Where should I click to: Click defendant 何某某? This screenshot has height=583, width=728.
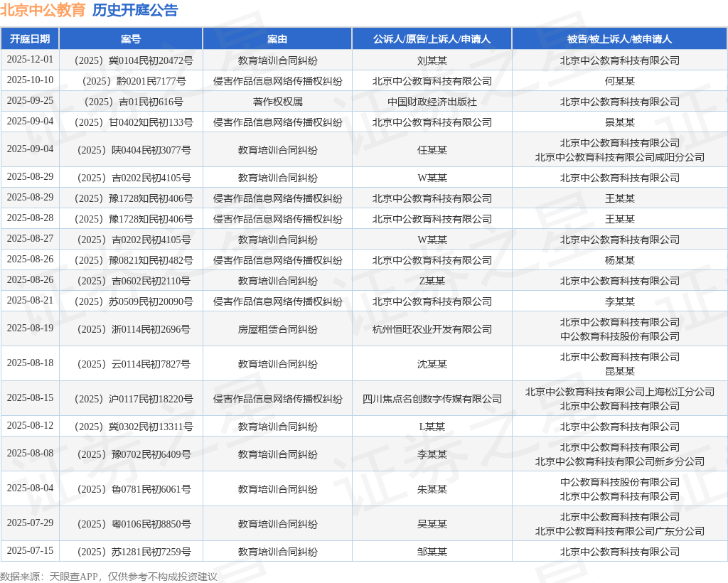click(x=619, y=81)
